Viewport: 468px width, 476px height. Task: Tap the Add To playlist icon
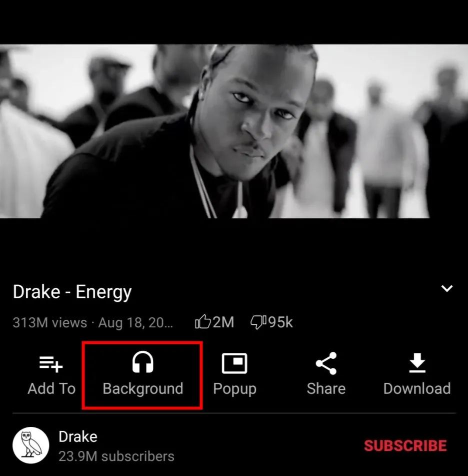click(x=51, y=364)
